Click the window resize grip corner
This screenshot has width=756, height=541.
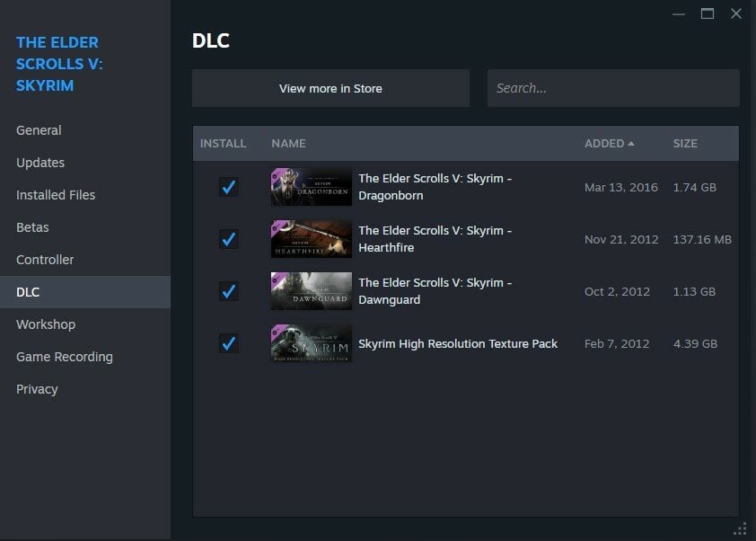click(741, 529)
